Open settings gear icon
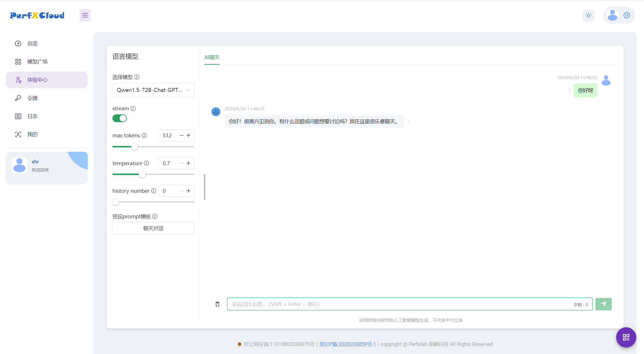This screenshot has height=354, width=644. 627,15
